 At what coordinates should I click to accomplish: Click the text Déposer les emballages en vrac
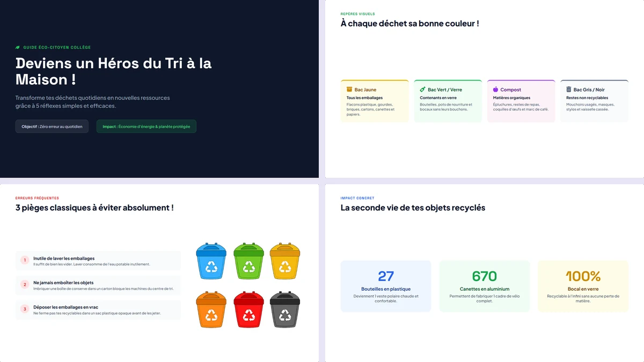64,307
